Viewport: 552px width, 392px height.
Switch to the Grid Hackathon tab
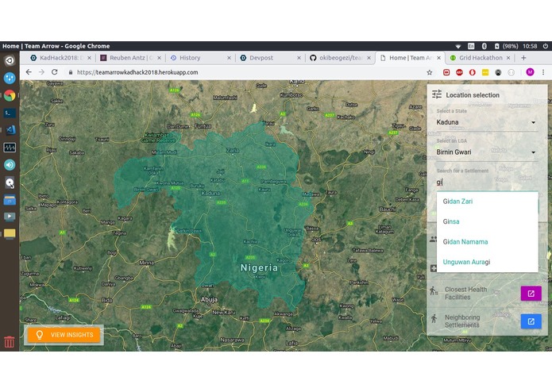pos(479,58)
